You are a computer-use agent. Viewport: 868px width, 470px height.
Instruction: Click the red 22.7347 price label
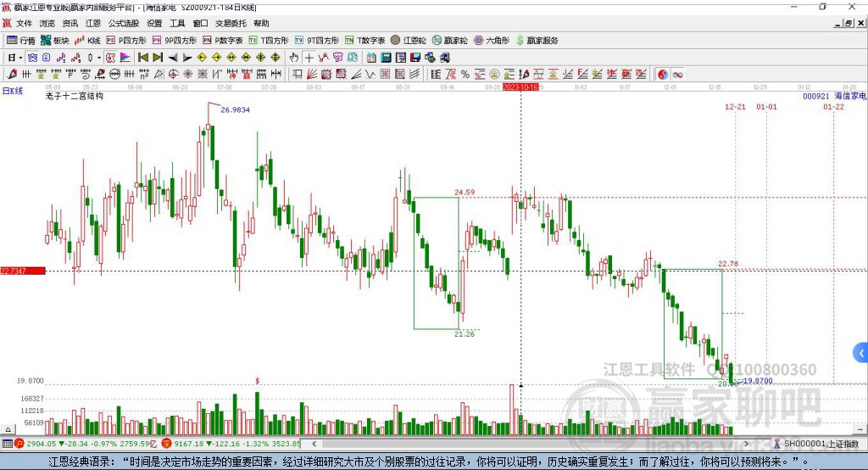pyautogui.click(x=23, y=271)
